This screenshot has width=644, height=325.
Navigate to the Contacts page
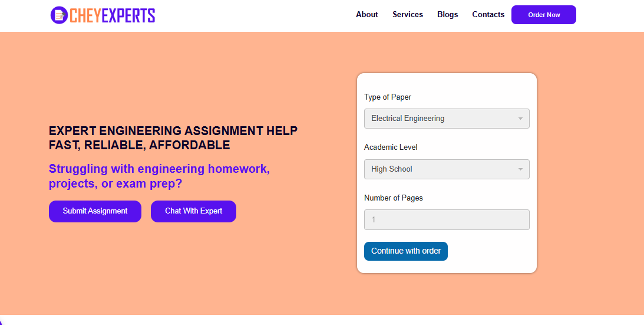click(488, 15)
